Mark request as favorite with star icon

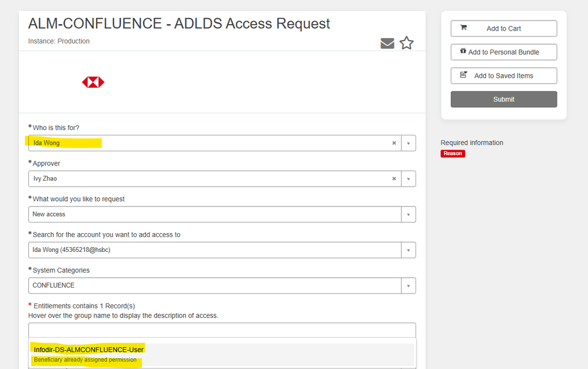(x=407, y=43)
